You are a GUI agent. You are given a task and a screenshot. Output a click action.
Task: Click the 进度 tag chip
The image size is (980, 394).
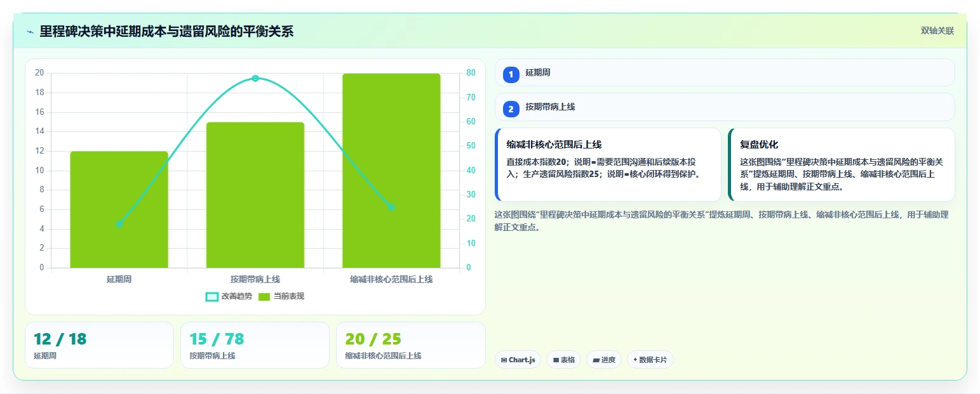pos(604,360)
